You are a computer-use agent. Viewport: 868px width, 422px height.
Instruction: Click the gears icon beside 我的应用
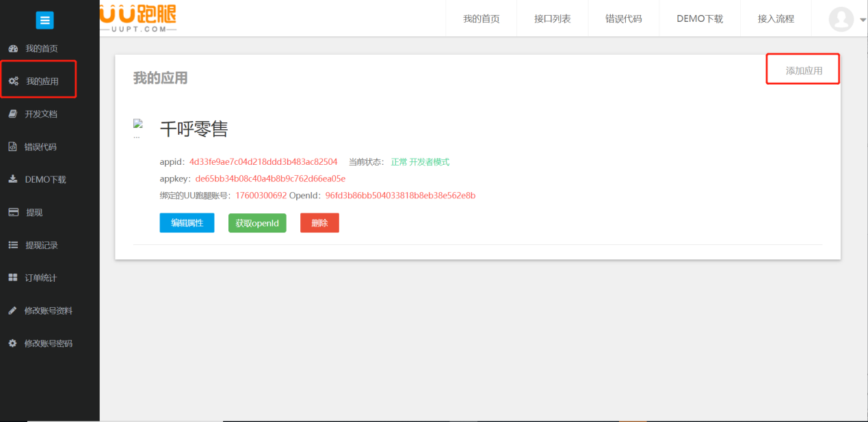(x=13, y=81)
